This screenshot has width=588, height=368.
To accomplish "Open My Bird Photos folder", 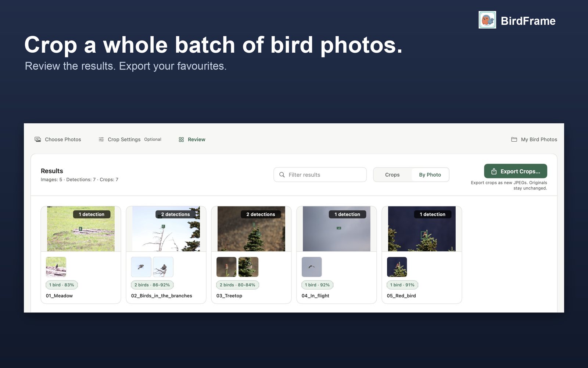I will pyautogui.click(x=534, y=139).
